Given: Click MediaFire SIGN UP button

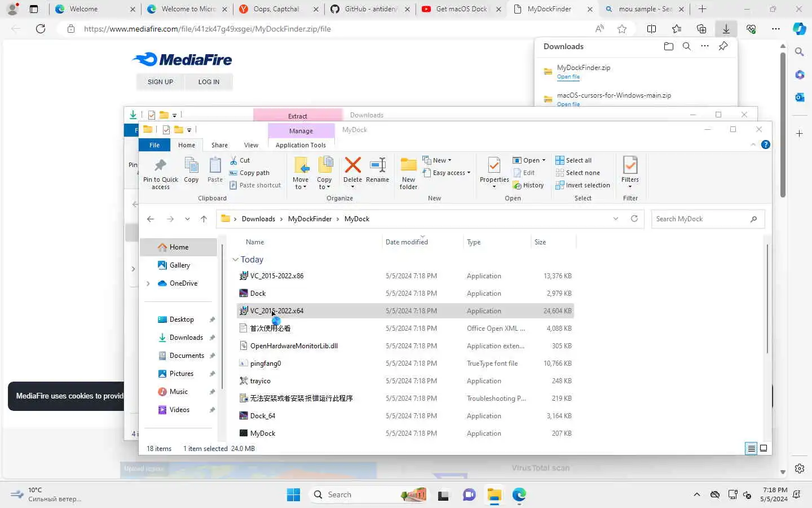Looking at the screenshot, I should click(x=160, y=82).
